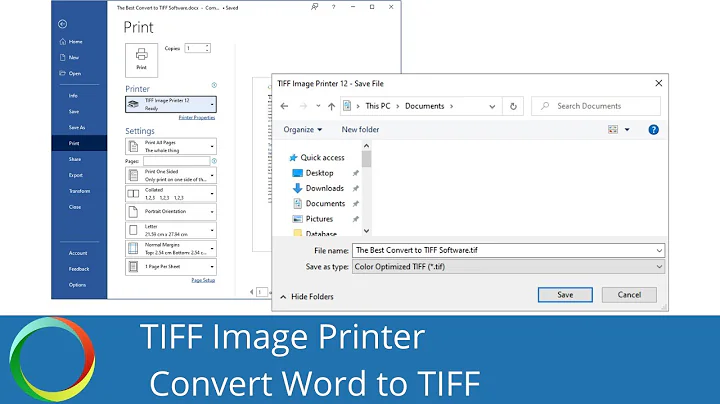Click Documents in the address path
720x404 pixels.
tap(425, 106)
